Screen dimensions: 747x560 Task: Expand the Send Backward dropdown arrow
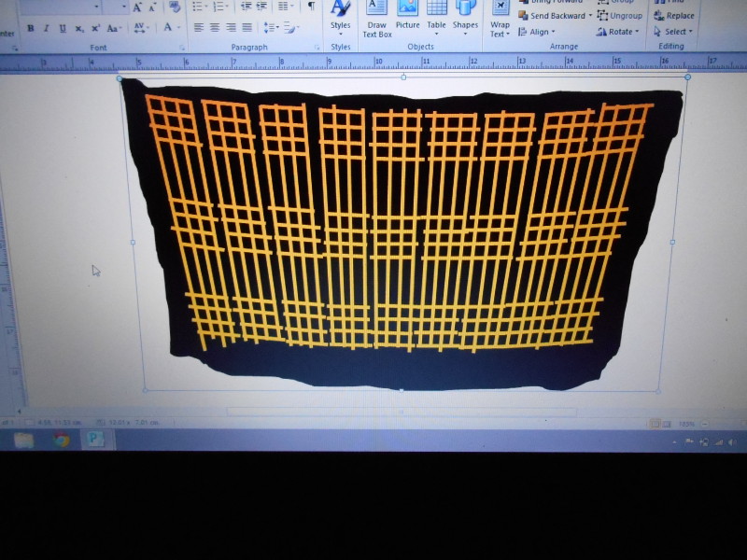[x=590, y=16]
